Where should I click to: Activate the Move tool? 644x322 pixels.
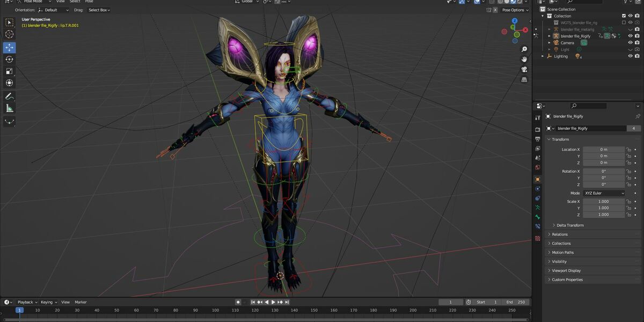click(9, 47)
